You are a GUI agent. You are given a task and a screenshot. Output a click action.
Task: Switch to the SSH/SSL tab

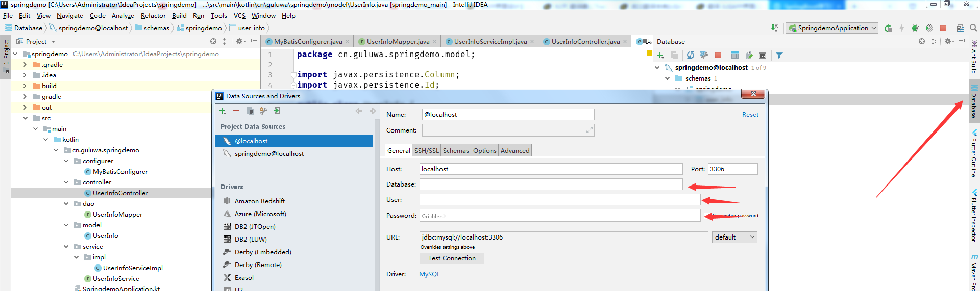tap(426, 150)
